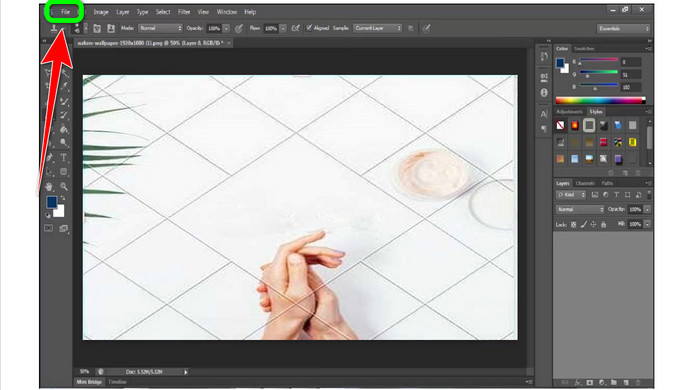Toggle the Brush panel icon in options bar

pos(97,29)
